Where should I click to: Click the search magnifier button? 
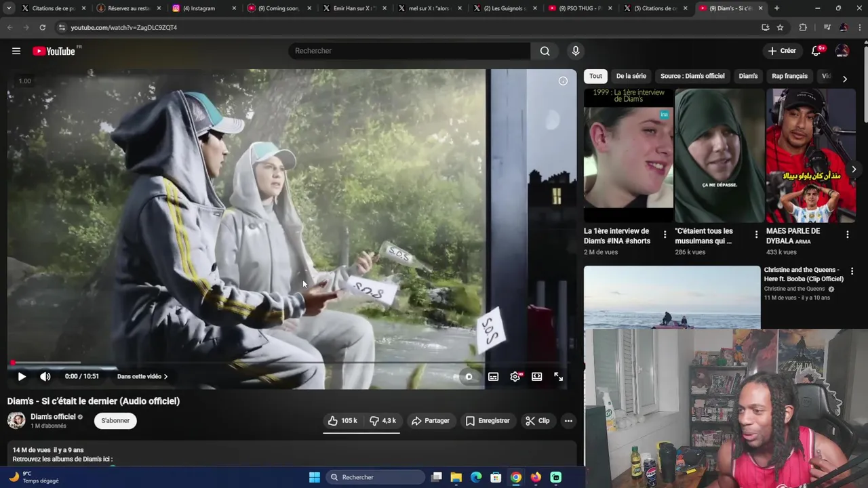point(545,51)
